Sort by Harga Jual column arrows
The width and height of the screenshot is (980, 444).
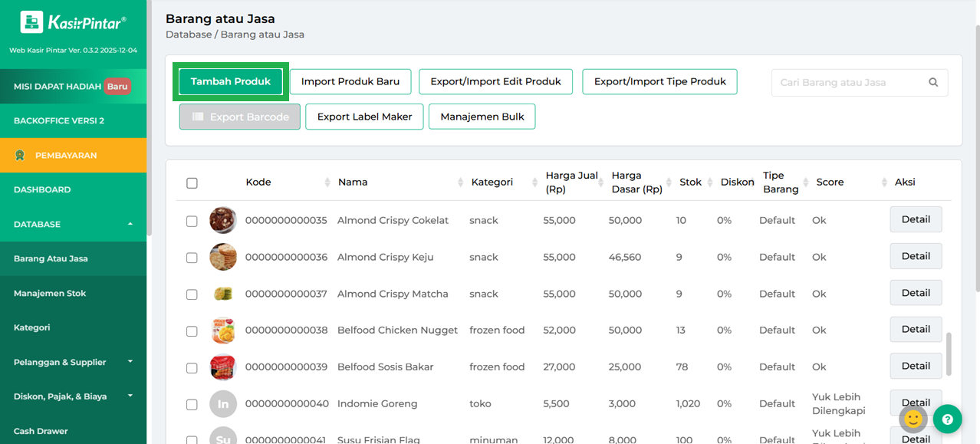coord(602,183)
